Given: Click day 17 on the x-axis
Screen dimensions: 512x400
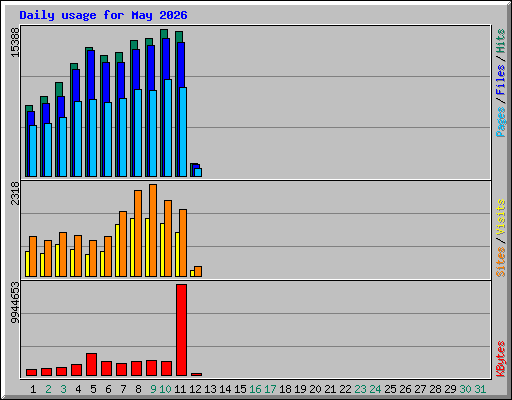Looking at the screenshot, I should pos(270,389).
